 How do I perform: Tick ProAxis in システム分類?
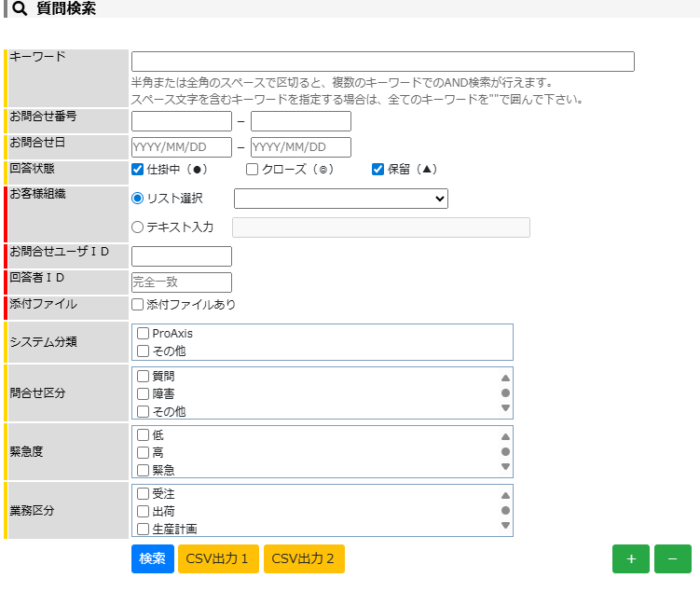pos(144,333)
